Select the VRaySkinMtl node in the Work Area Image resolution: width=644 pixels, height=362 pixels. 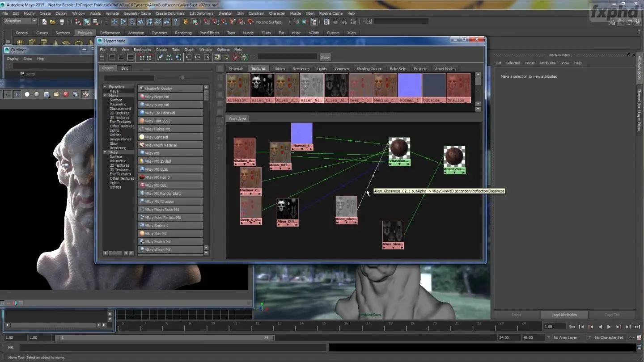tap(399, 152)
